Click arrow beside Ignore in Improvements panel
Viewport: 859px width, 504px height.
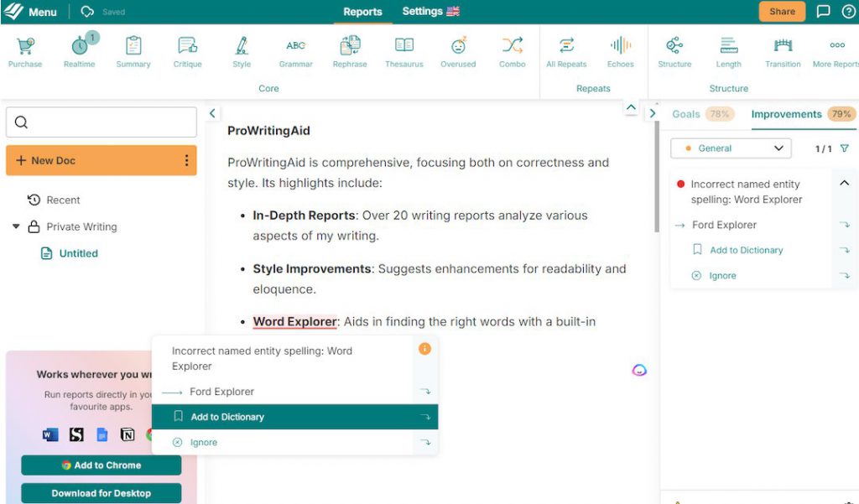pos(844,276)
